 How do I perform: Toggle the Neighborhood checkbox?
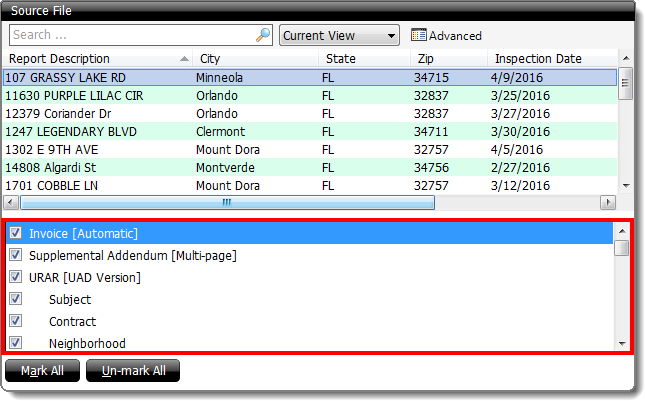[15, 343]
